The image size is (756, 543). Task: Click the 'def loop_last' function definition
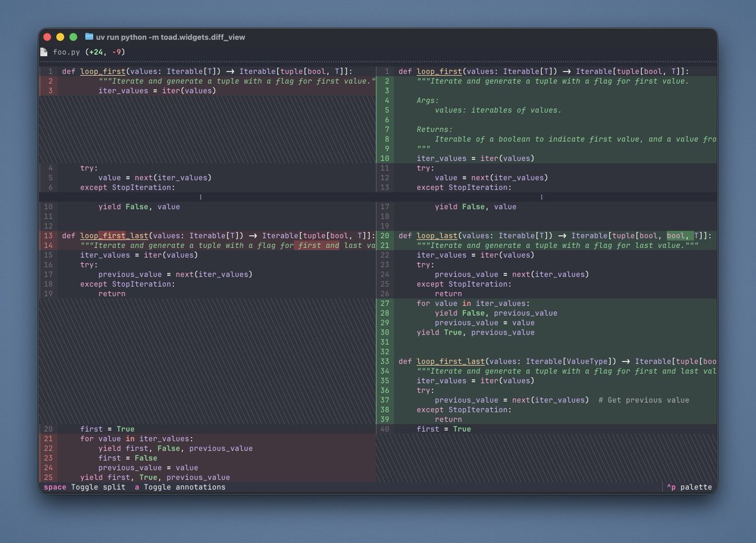click(554, 236)
